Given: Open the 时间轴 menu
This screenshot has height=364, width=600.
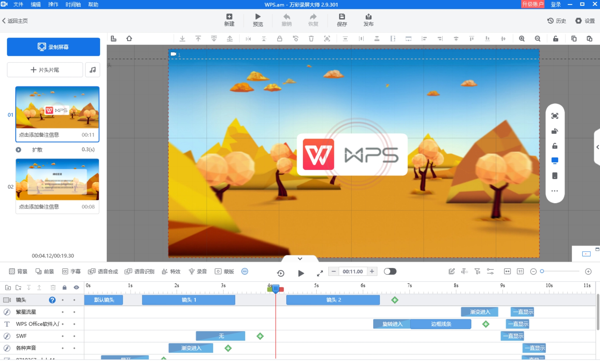Looking at the screenshot, I should 73,4.
